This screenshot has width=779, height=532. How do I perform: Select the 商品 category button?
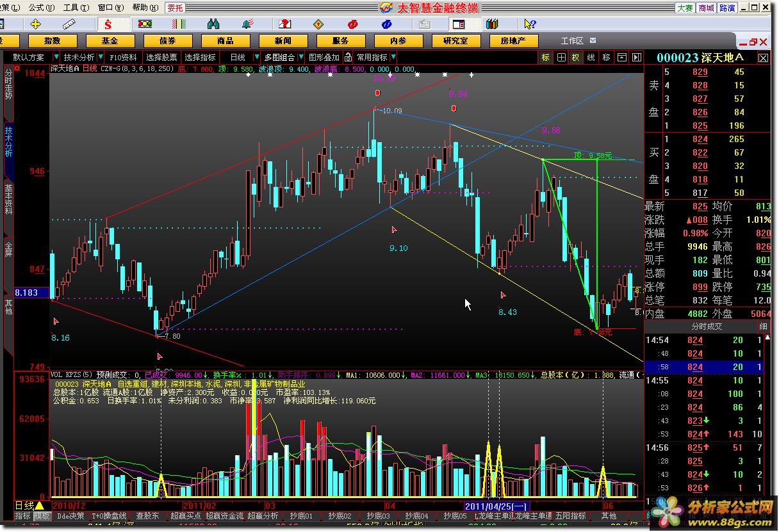[225, 41]
